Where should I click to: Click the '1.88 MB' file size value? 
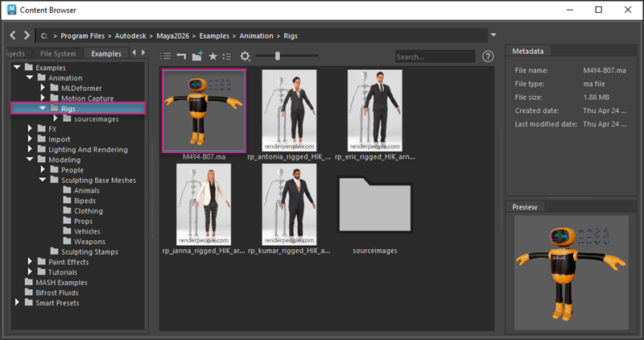597,97
